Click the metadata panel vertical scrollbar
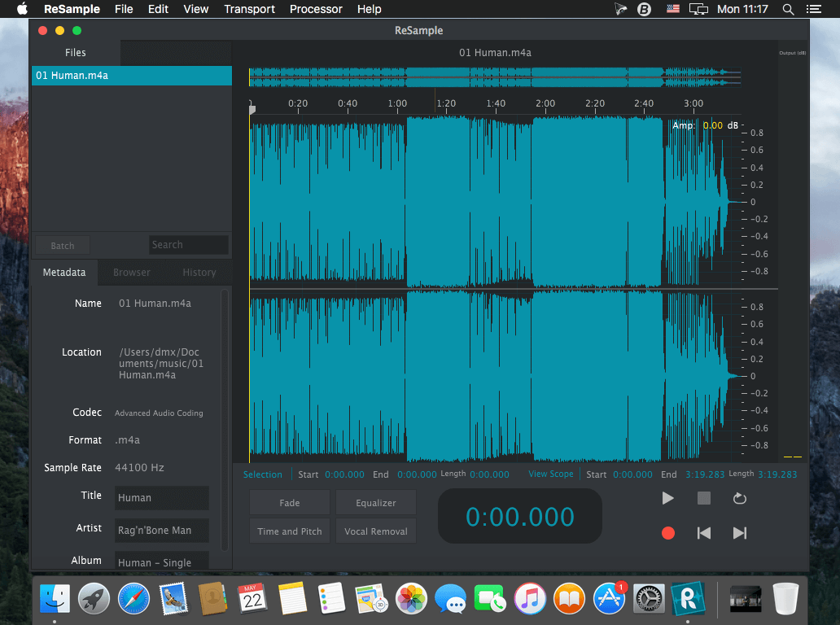840x625 pixels. [x=225, y=421]
